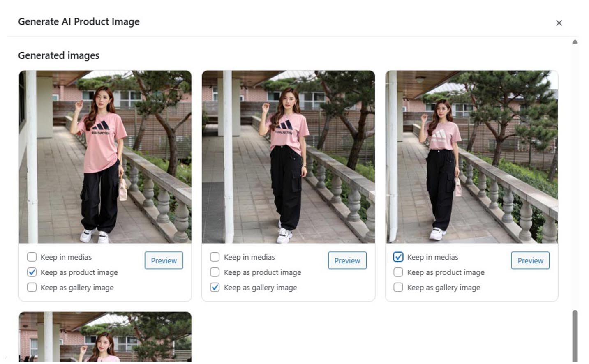The height and width of the screenshot is (364, 589).
Task: Check Keep in medias for first image
Action: point(32,257)
